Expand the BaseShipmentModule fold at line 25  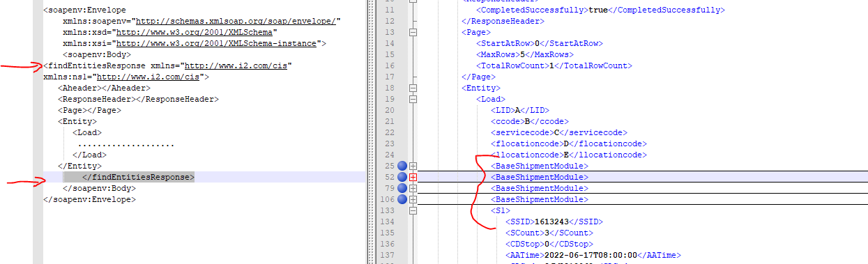tap(413, 166)
